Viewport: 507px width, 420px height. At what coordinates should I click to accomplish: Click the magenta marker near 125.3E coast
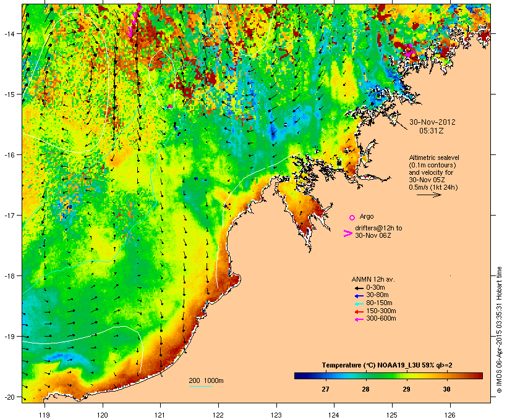click(x=410, y=51)
